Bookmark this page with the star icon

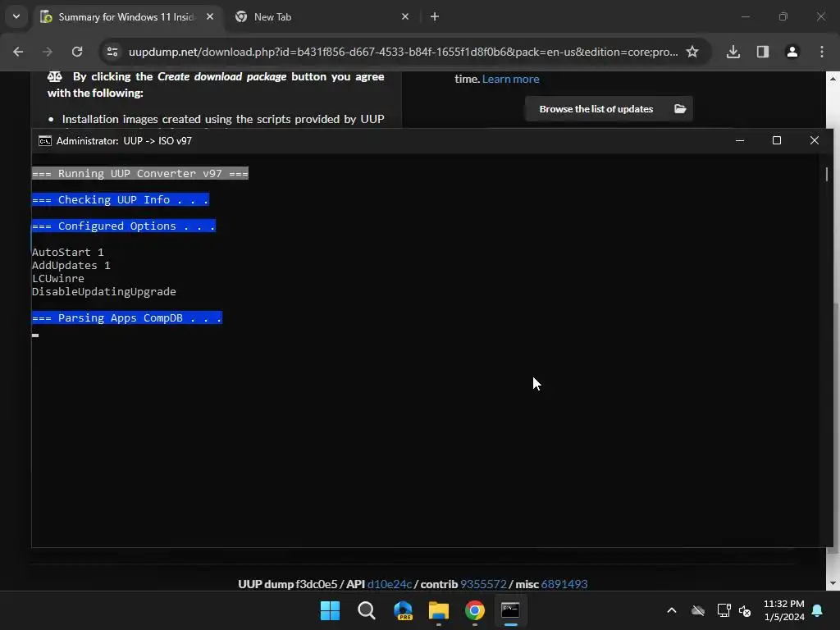[x=692, y=52]
